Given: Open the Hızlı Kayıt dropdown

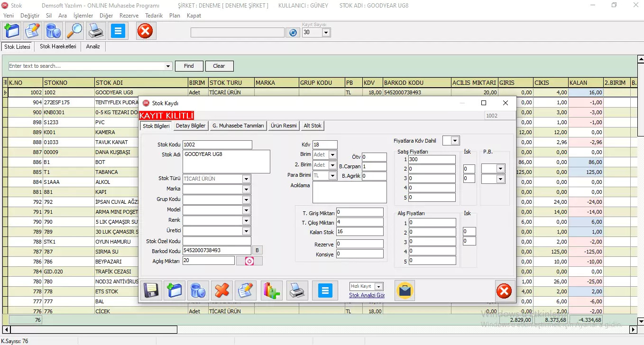Looking at the screenshot, I should [378, 287].
